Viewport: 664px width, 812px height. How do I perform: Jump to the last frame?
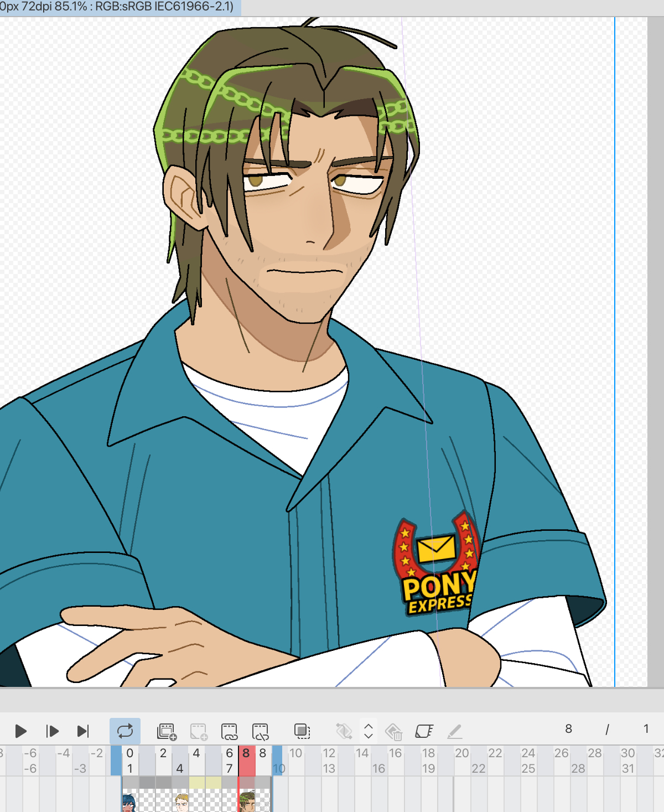click(x=83, y=731)
